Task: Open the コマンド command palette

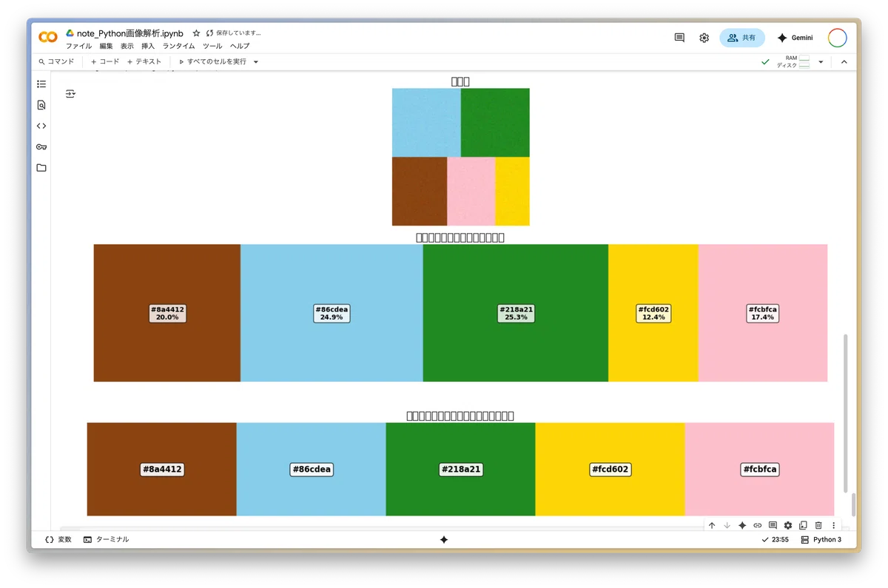Action: pos(56,62)
